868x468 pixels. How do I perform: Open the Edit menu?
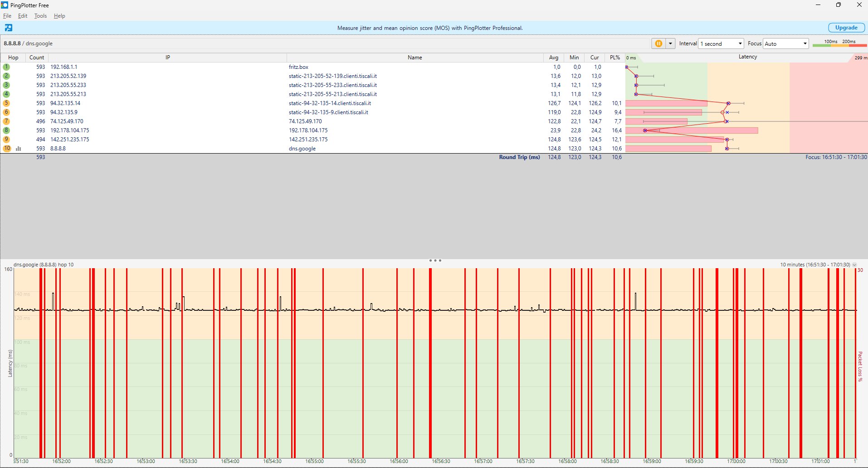[23, 16]
